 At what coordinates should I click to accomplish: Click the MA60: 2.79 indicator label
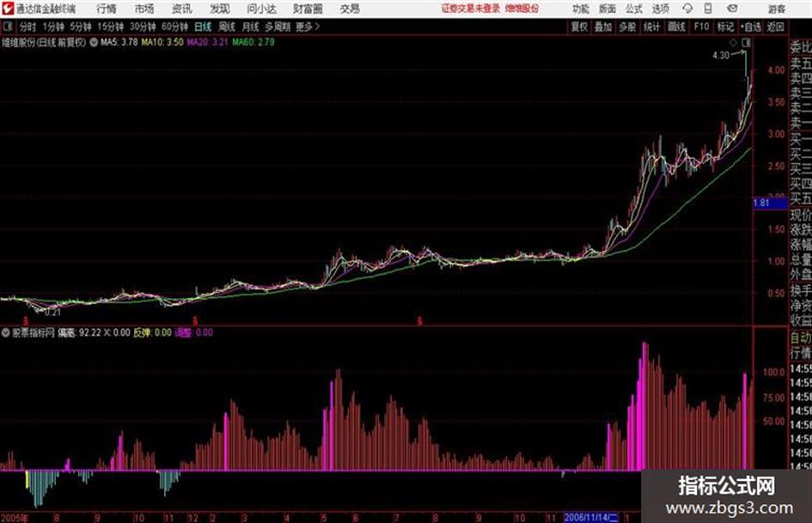tap(253, 42)
